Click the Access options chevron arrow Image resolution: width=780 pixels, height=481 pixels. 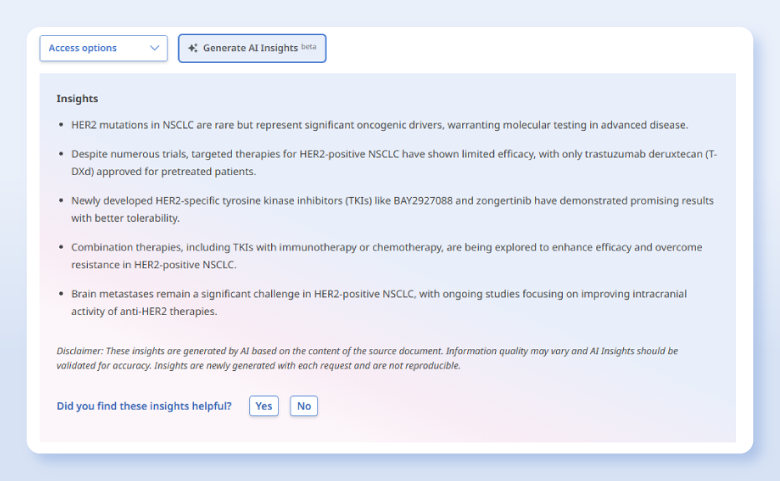point(154,48)
